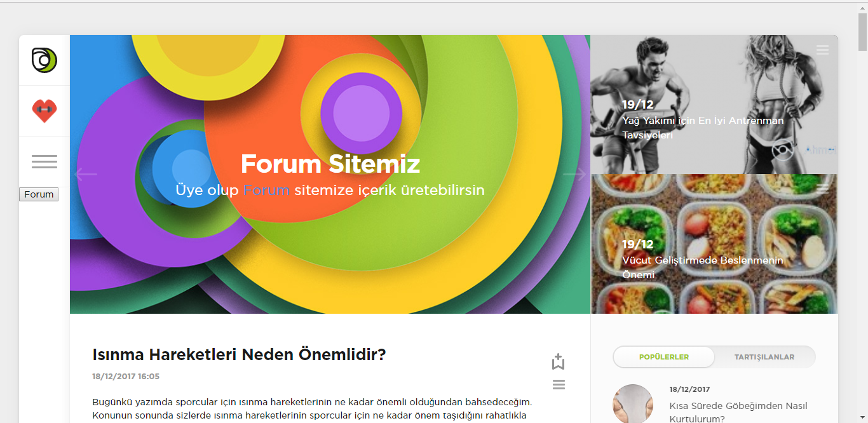
Task: Click the green circular site logo
Action: (x=44, y=60)
